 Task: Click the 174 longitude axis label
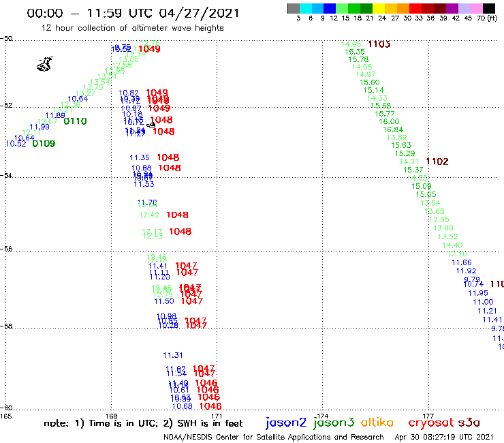[322, 416]
